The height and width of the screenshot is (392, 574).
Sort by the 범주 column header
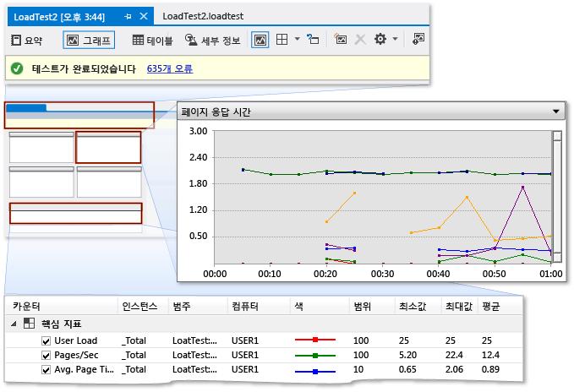(x=198, y=306)
